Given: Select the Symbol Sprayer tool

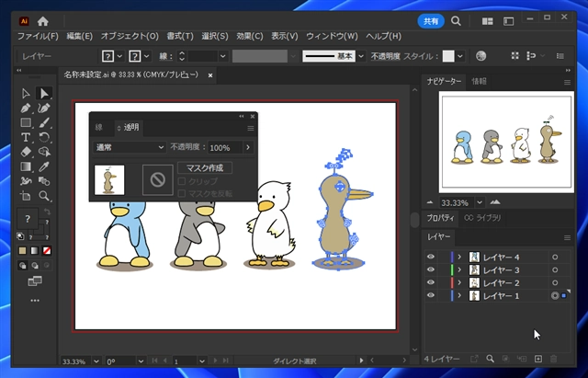Looking at the screenshot, I should 26,181.
